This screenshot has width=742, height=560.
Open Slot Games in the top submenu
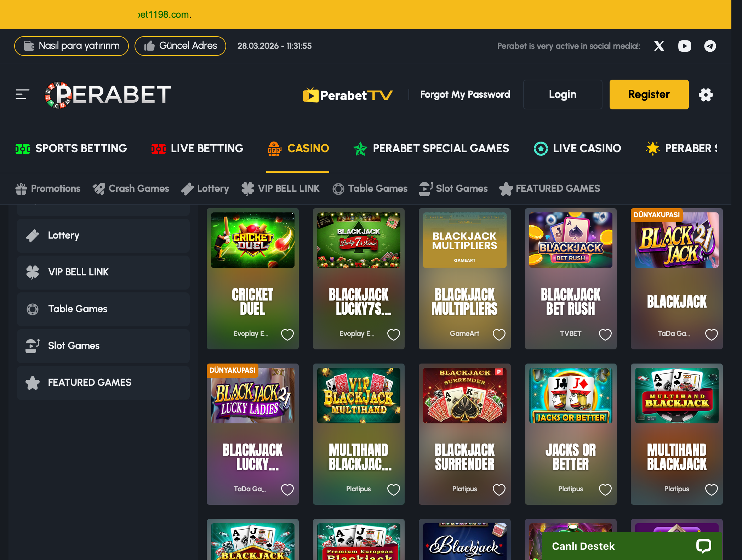[453, 189]
